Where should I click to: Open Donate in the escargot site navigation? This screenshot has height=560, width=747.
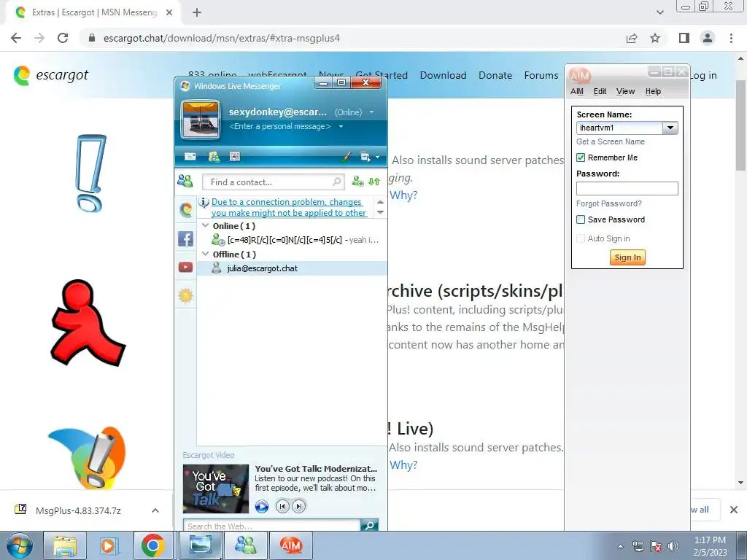pos(495,75)
